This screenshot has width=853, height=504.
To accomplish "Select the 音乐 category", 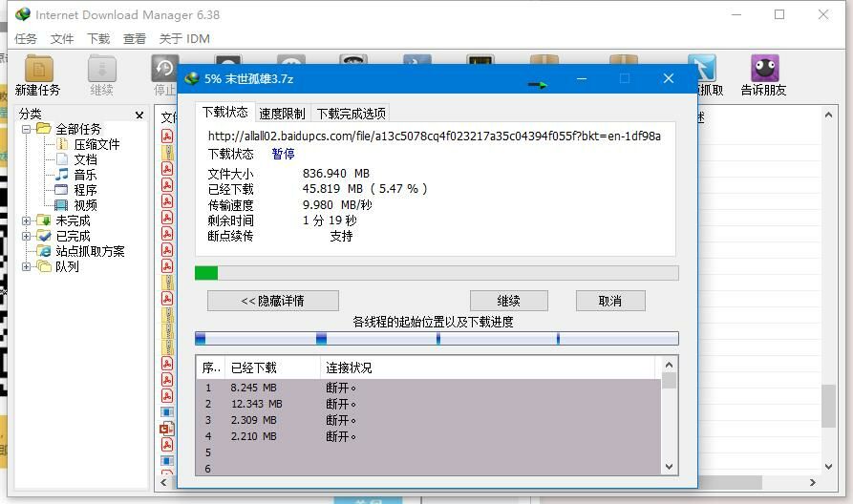I will coord(85,175).
